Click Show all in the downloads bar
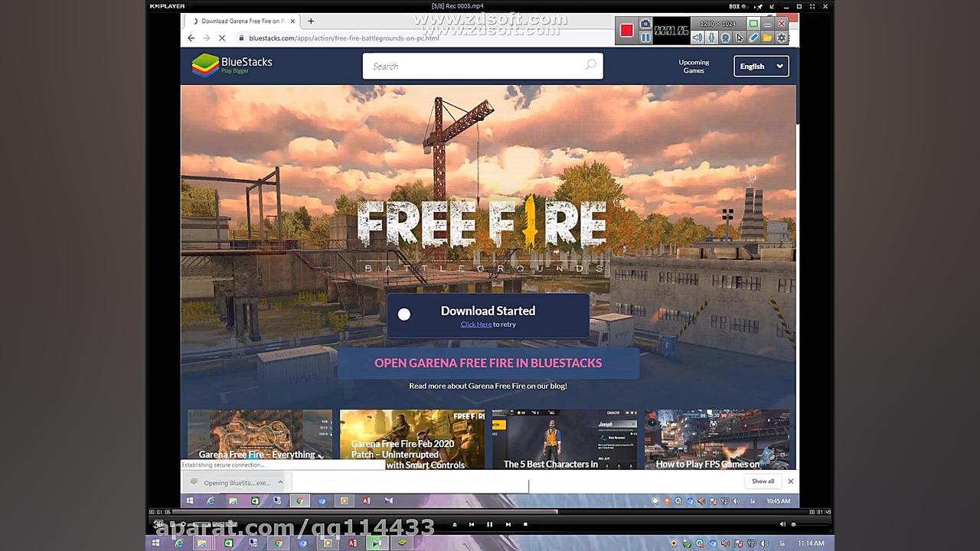Viewport: 980px width, 551px height. coord(763,481)
